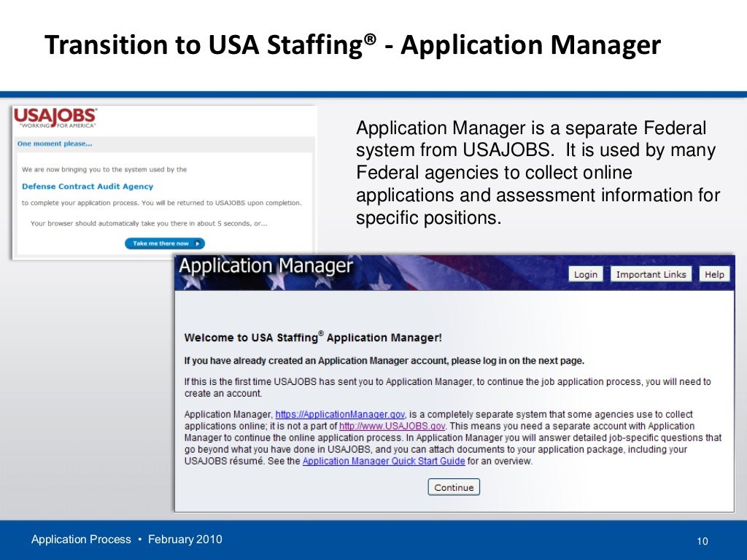Follow the http://www.USAJOBS.gov link
Viewport: 747px width, 560px height.
point(392,426)
